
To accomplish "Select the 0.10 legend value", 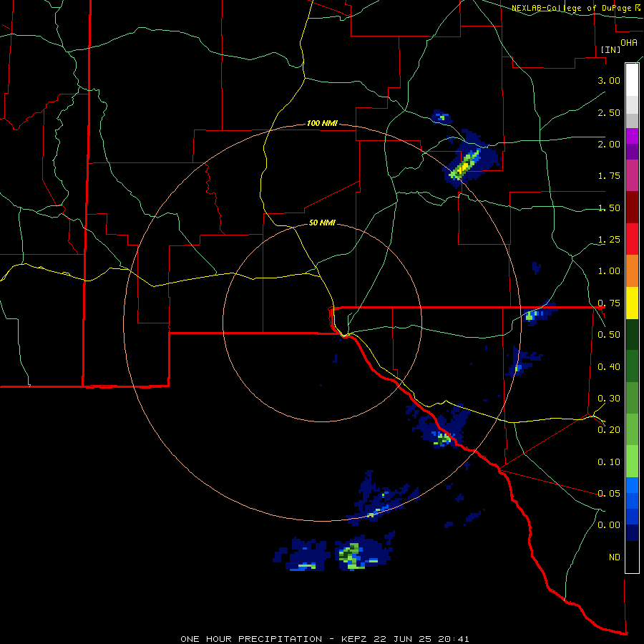I will click(609, 462).
